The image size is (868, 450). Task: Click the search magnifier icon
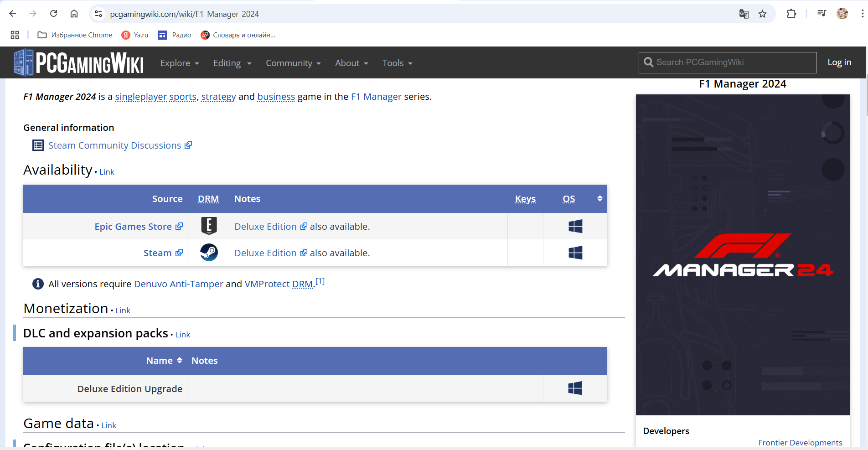(x=648, y=62)
